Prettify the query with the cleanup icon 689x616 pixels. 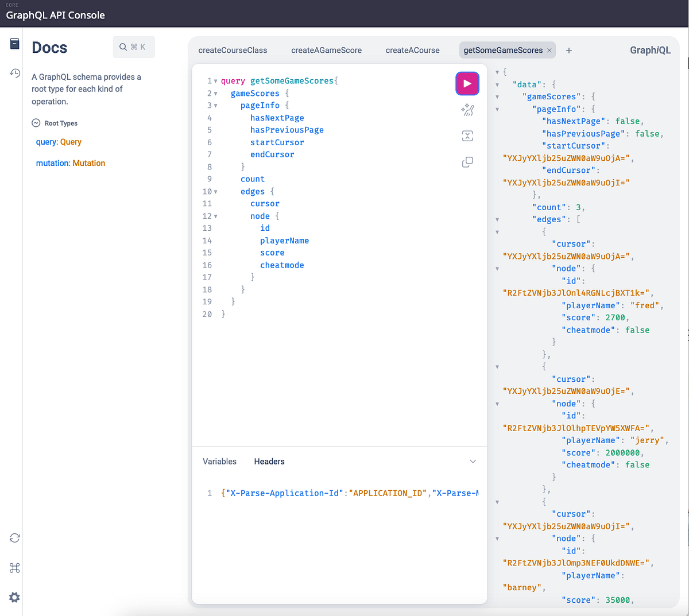[467, 110]
